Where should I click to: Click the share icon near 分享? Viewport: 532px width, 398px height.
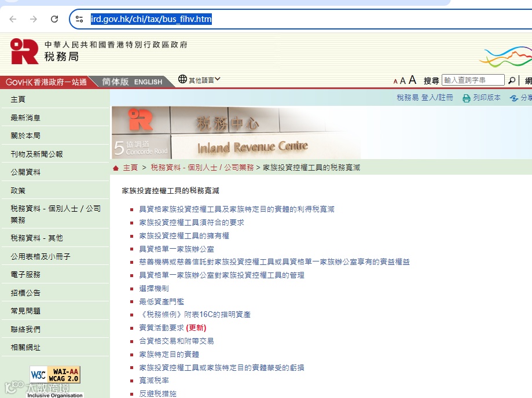513,98
